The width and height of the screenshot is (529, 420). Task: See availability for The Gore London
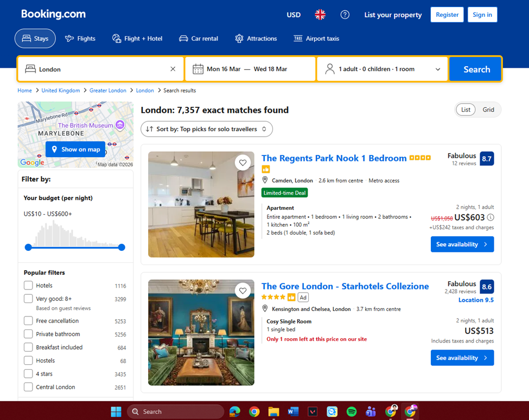point(462,358)
